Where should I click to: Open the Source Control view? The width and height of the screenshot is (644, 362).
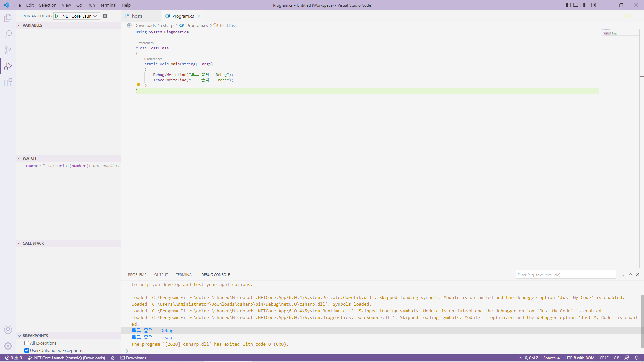point(8,50)
